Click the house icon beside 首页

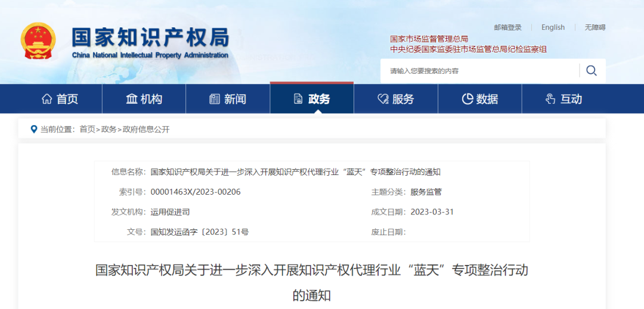(x=47, y=99)
